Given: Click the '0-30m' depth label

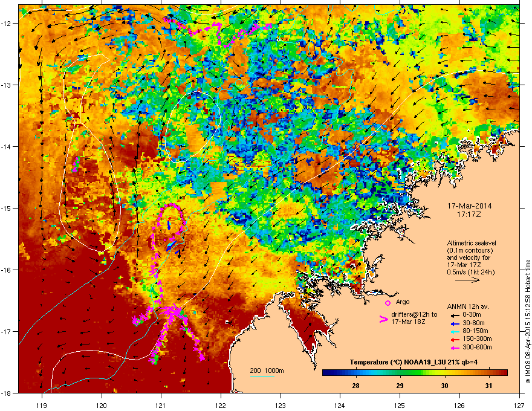Looking at the screenshot, I should click(472, 315).
